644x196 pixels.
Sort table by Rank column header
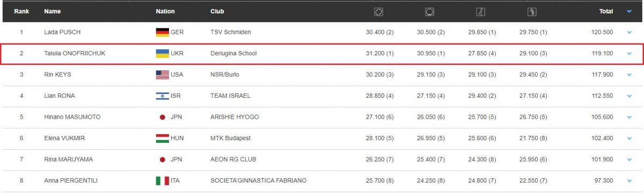pos(21,11)
